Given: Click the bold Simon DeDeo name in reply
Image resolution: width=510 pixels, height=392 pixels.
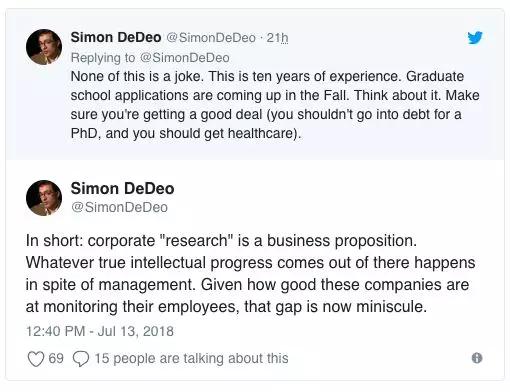Looking at the screenshot, I should [116, 37].
